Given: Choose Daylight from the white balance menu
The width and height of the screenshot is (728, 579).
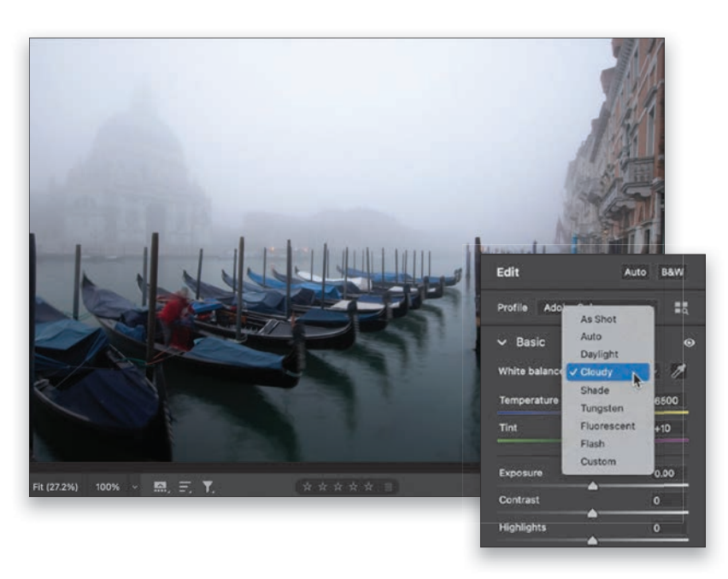Looking at the screenshot, I should (600, 354).
